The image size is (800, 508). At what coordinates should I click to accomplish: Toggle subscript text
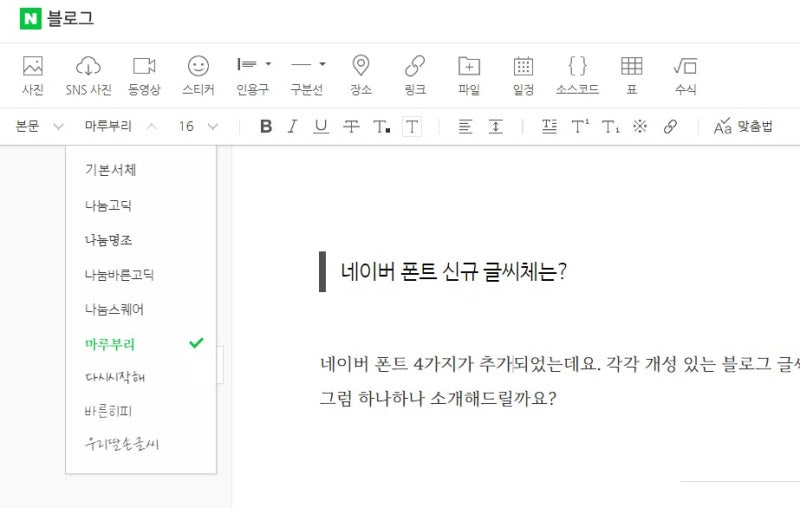pyautogui.click(x=610, y=126)
